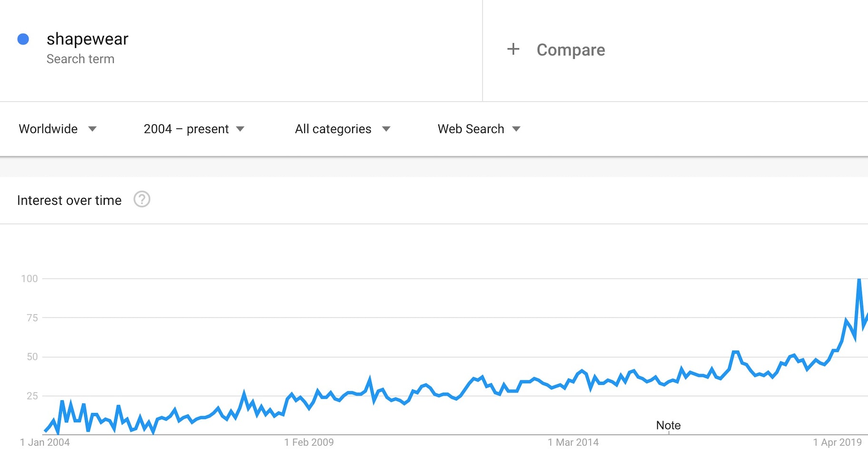Open the Worldwide region dropdown
Image resolution: width=868 pixels, height=474 pixels.
tap(58, 129)
